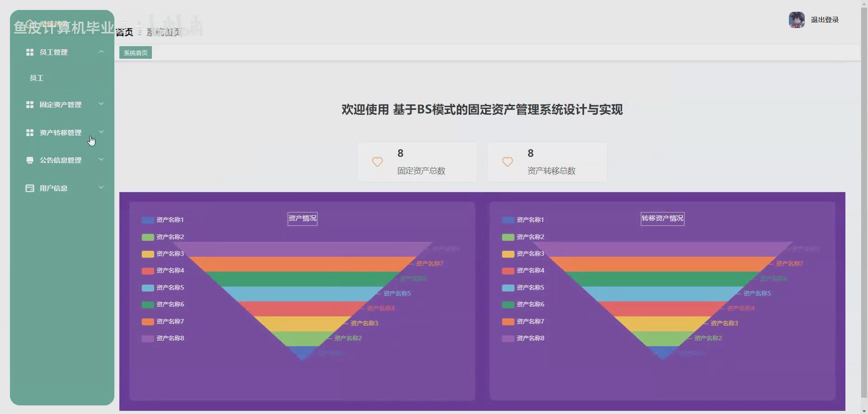Click the 资产转移管理 grid icon

click(30, 133)
